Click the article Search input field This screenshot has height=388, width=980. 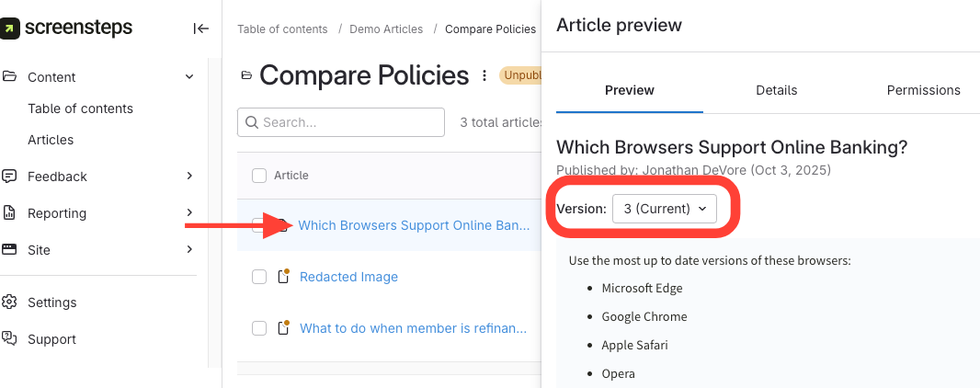coord(340,122)
